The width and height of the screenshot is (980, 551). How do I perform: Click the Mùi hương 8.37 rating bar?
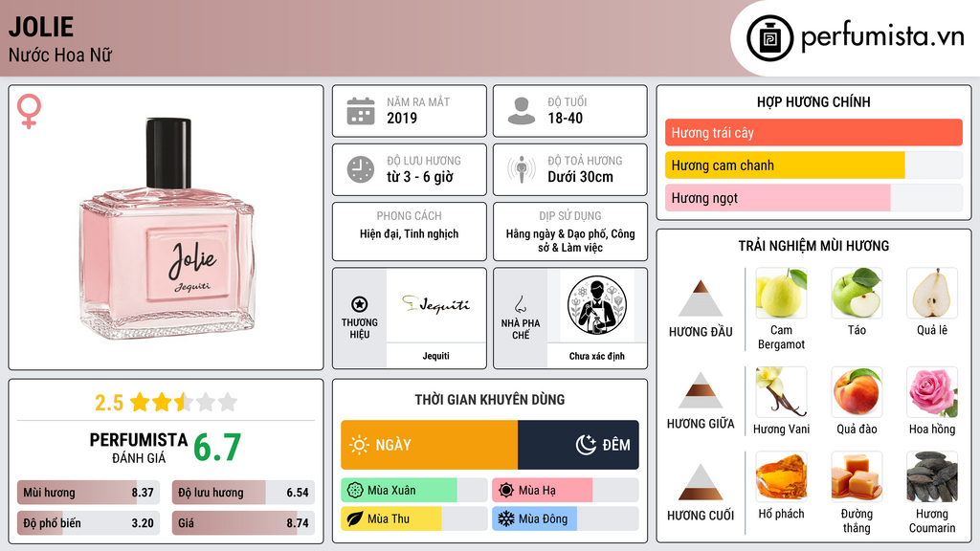point(89,493)
